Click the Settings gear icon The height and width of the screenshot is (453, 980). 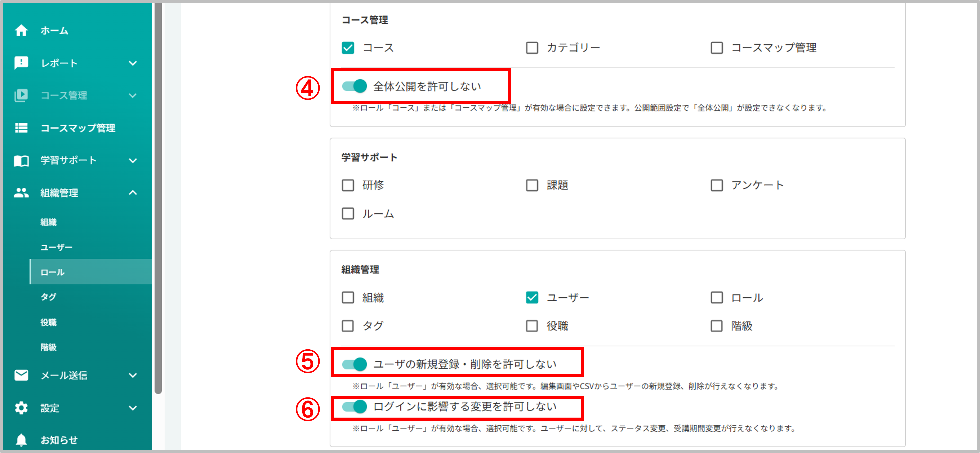point(21,408)
